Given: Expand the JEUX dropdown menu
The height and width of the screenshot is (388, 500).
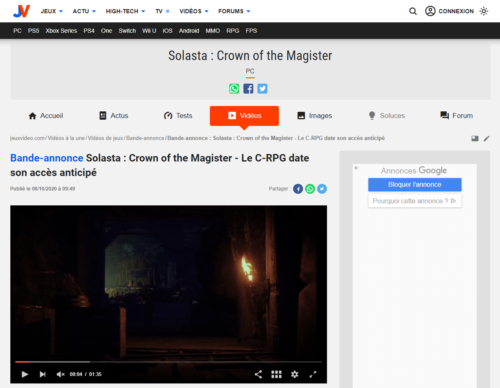Looking at the screenshot, I should pyautogui.click(x=51, y=11).
